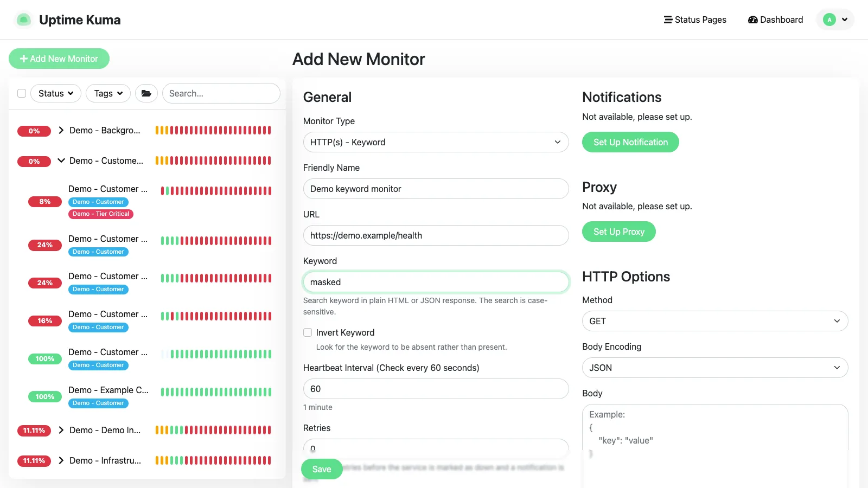
Task: Collapse the Demo - Custome... group
Action: tap(61, 160)
